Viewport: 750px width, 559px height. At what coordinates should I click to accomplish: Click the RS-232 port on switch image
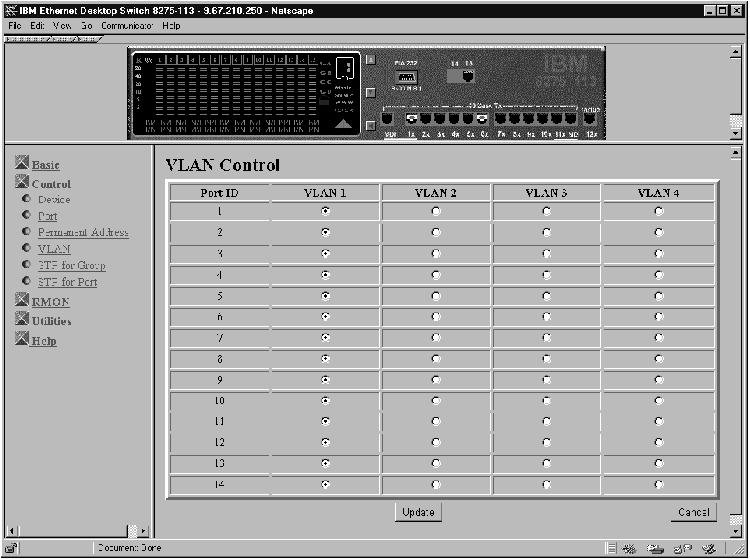pos(407,77)
